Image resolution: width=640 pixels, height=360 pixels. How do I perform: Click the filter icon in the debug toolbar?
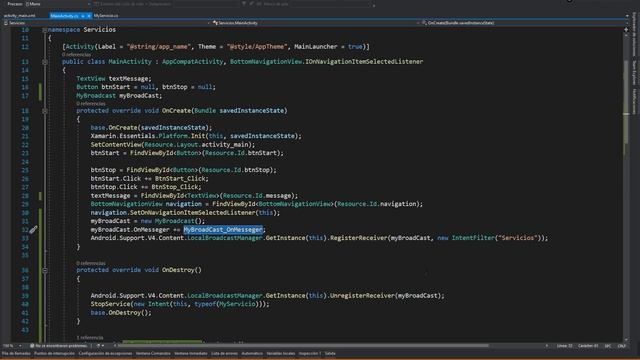coord(244,4)
